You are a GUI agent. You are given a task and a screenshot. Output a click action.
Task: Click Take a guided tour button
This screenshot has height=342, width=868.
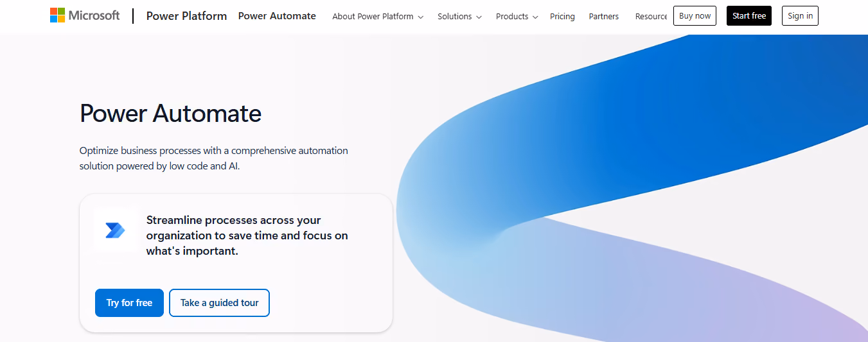click(x=219, y=303)
